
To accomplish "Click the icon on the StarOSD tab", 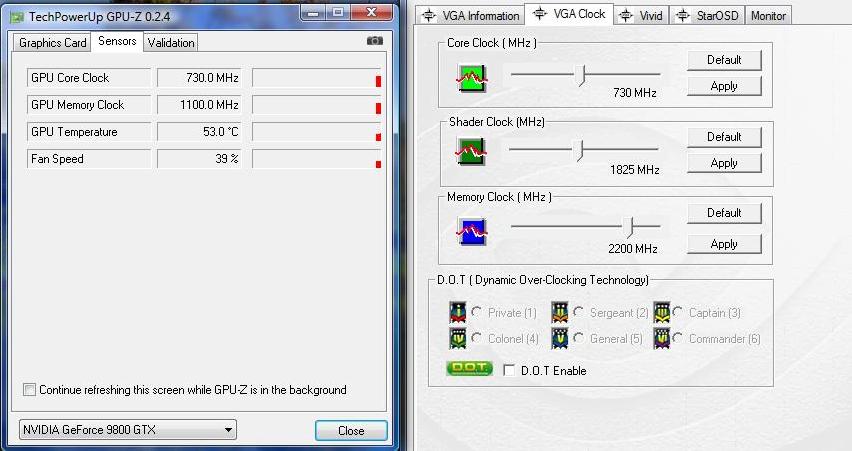I will coord(682,15).
